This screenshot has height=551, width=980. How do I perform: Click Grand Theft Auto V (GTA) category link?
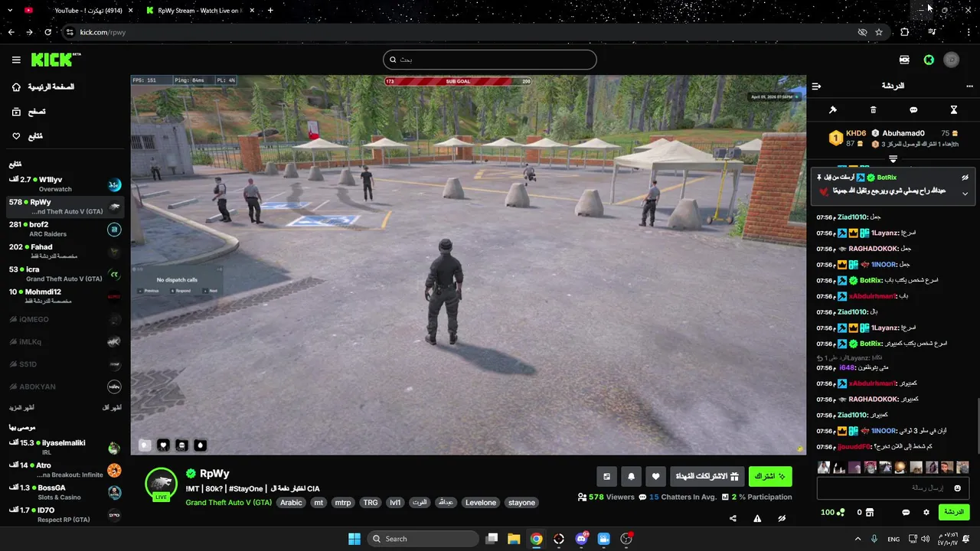pos(228,503)
